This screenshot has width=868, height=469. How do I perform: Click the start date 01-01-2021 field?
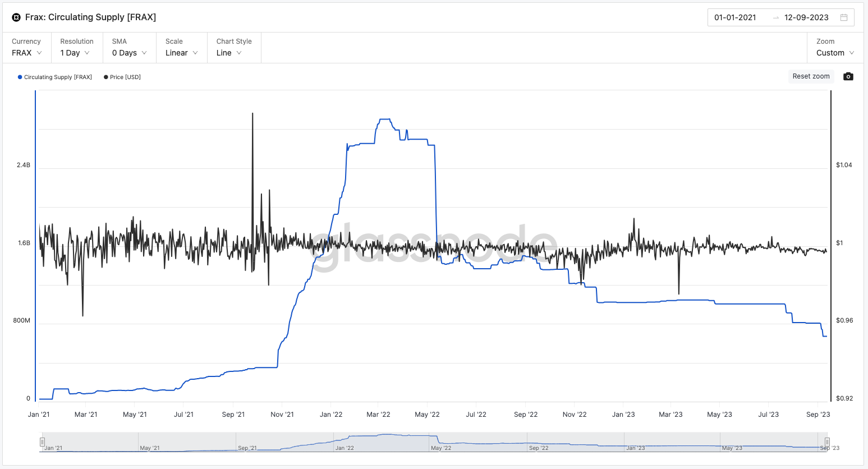click(735, 17)
